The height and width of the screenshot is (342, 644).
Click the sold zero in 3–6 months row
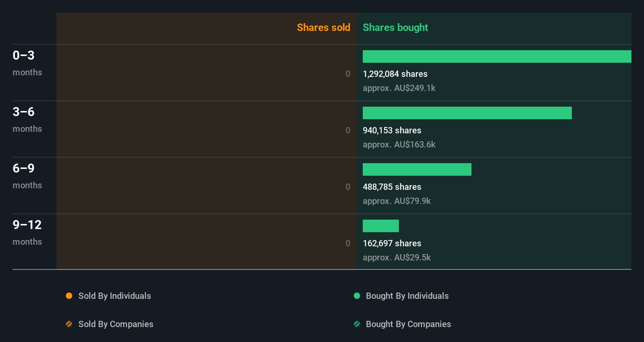point(348,130)
